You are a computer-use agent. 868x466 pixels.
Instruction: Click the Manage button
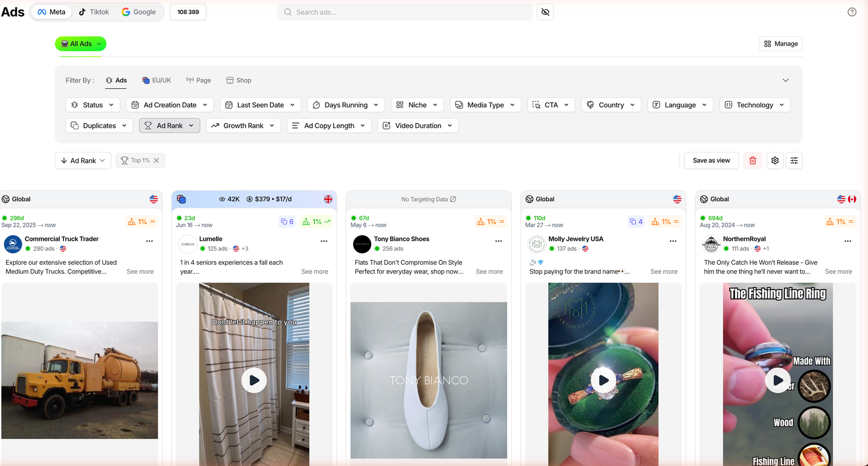[x=781, y=44]
